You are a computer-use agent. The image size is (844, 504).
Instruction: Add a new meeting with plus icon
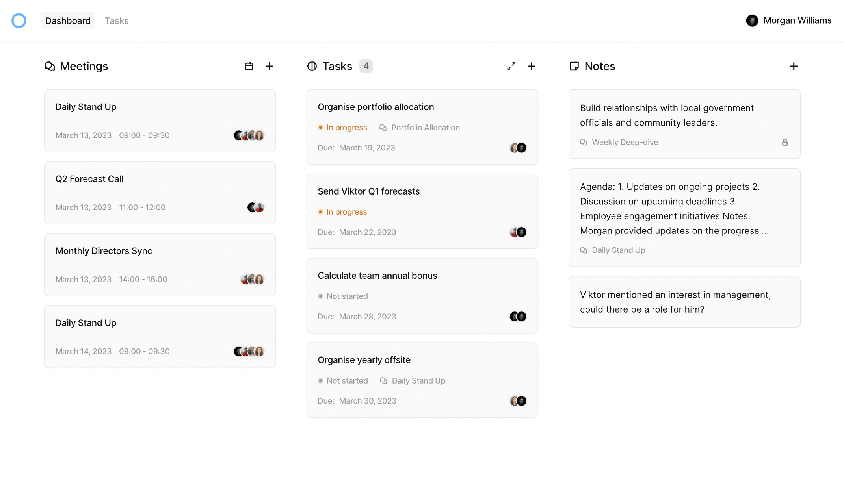[269, 66]
